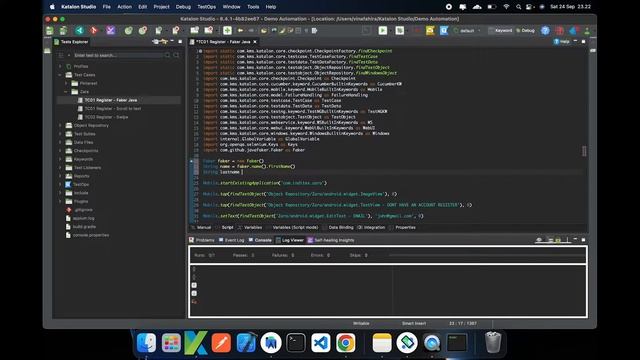Expand the Reports folder

pos(60,176)
